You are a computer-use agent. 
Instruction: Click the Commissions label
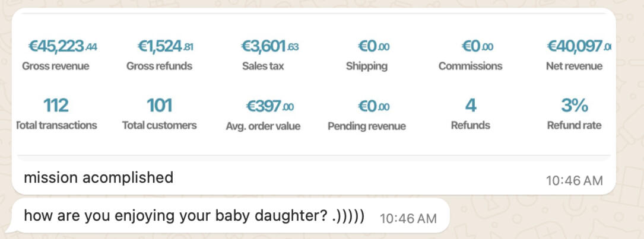click(x=470, y=66)
